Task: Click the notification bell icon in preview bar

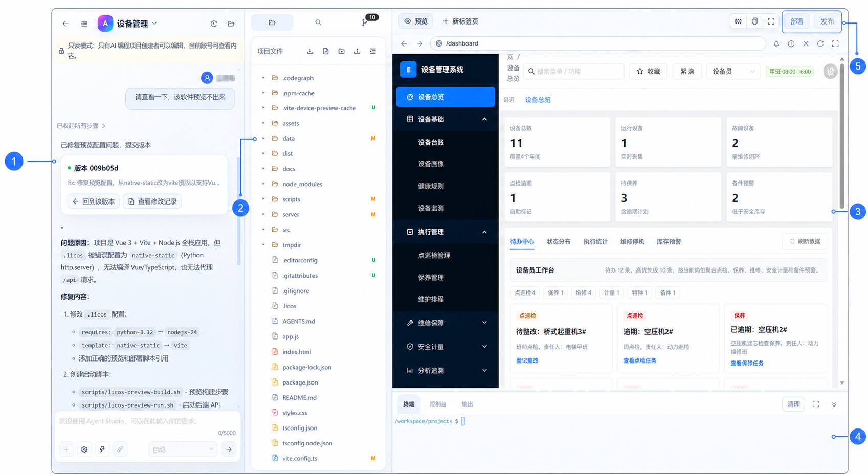Action: pyautogui.click(x=776, y=44)
